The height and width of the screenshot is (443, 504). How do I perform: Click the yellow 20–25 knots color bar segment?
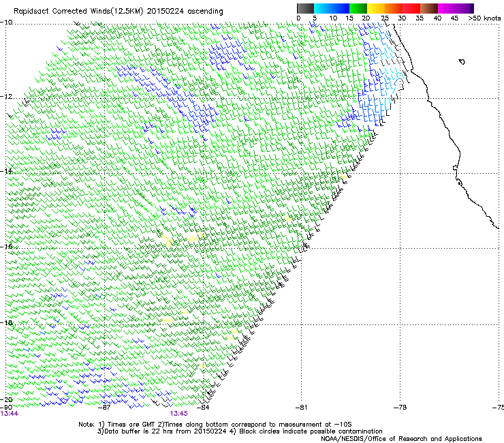point(376,8)
